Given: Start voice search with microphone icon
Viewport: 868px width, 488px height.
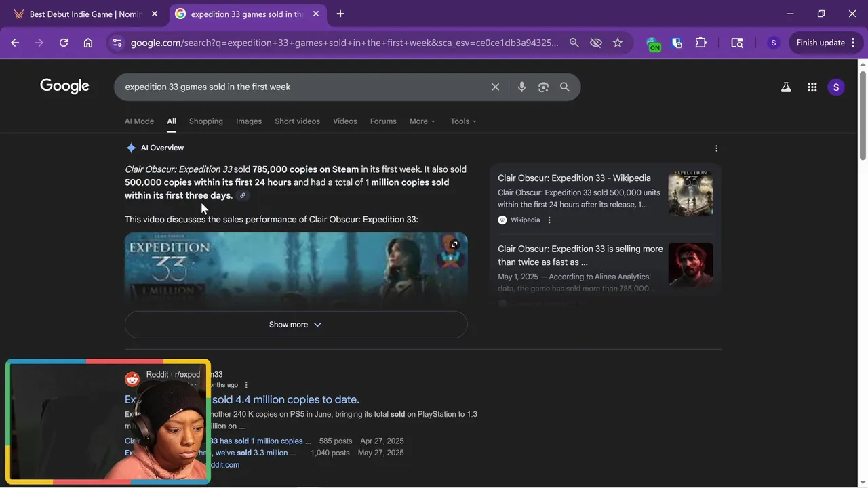Looking at the screenshot, I should pos(521,87).
